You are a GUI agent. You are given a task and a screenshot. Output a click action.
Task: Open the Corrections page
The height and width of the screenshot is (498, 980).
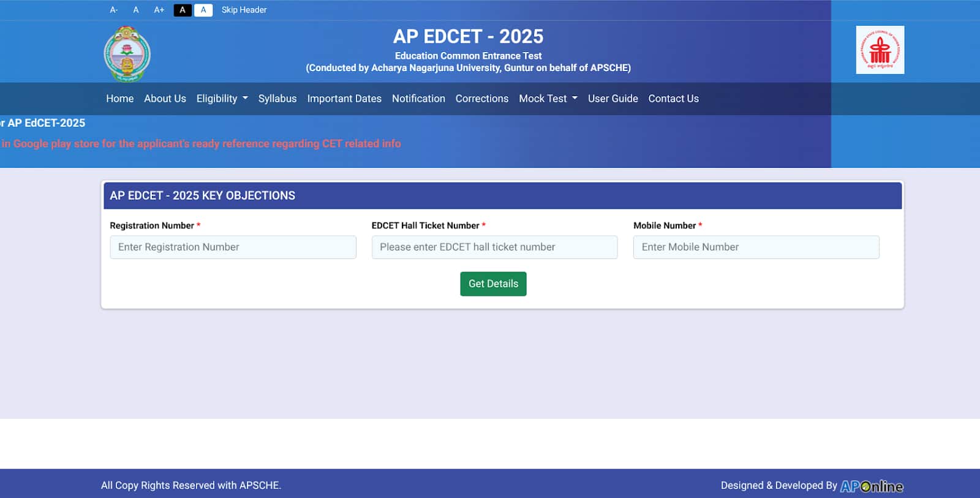pyautogui.click(x=482, y=99)
